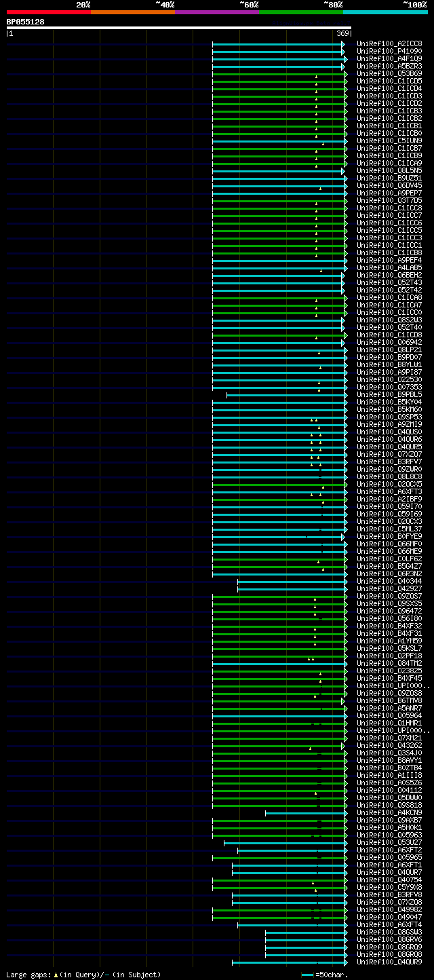Open hit UniRef100_A2ICC8

coord(389,43)
